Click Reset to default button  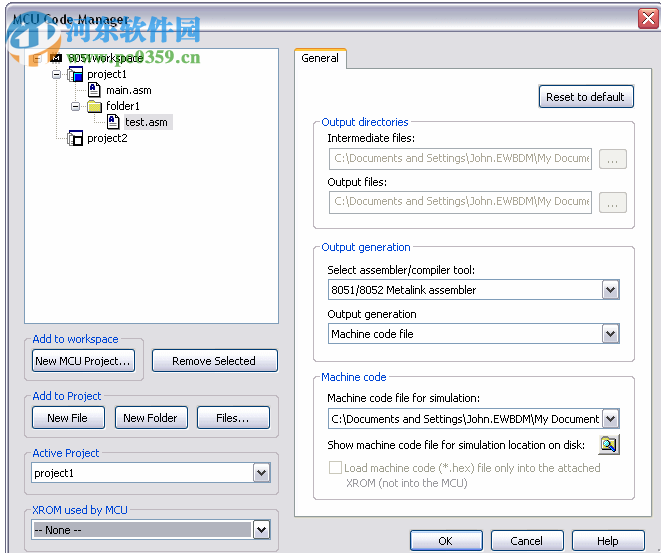pos(586,97)
